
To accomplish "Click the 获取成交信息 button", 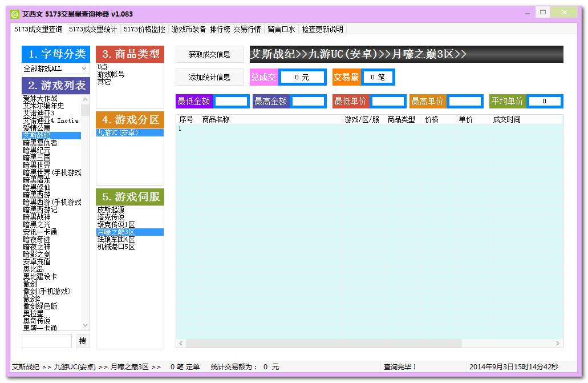I will point(210,54).
